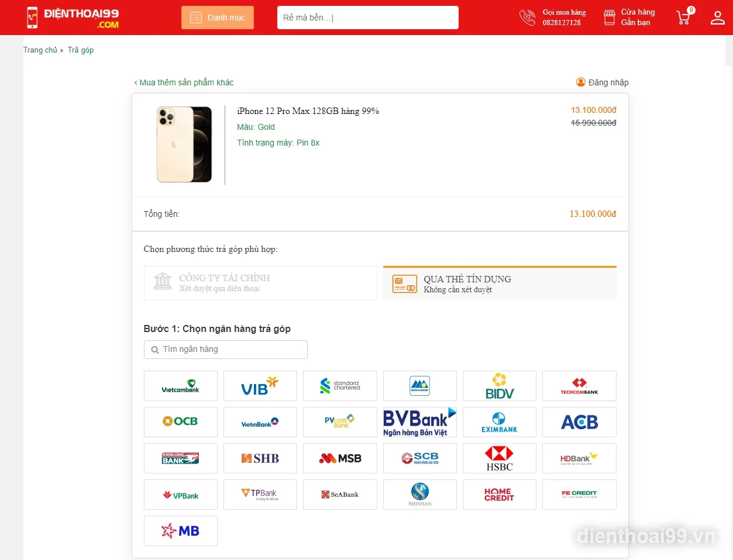Select Vietcombank bank logo
This screenshot has width=733, height=560.
pyautogui.click(x=180, y=386)
